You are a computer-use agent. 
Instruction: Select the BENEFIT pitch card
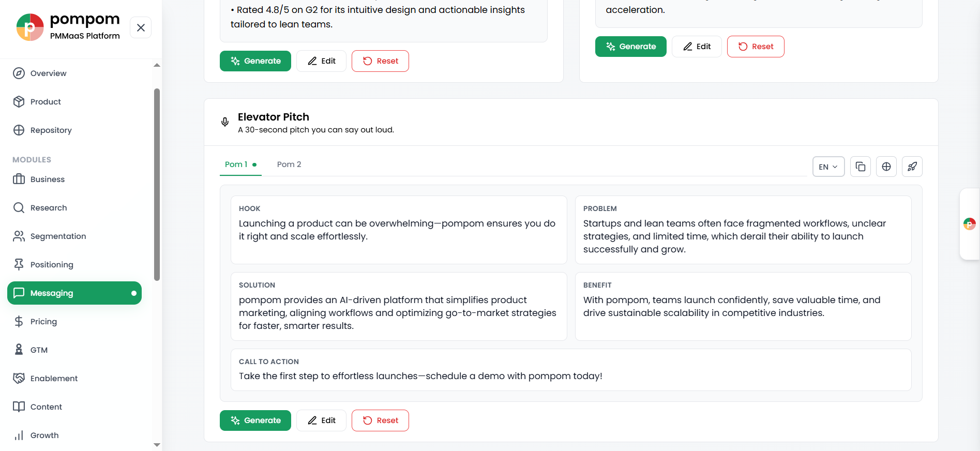point(743,306)
